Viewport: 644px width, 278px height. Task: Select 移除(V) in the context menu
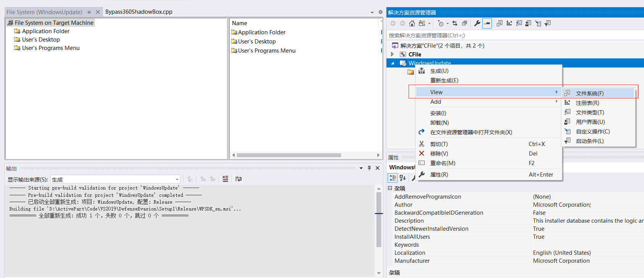(488, 154)
